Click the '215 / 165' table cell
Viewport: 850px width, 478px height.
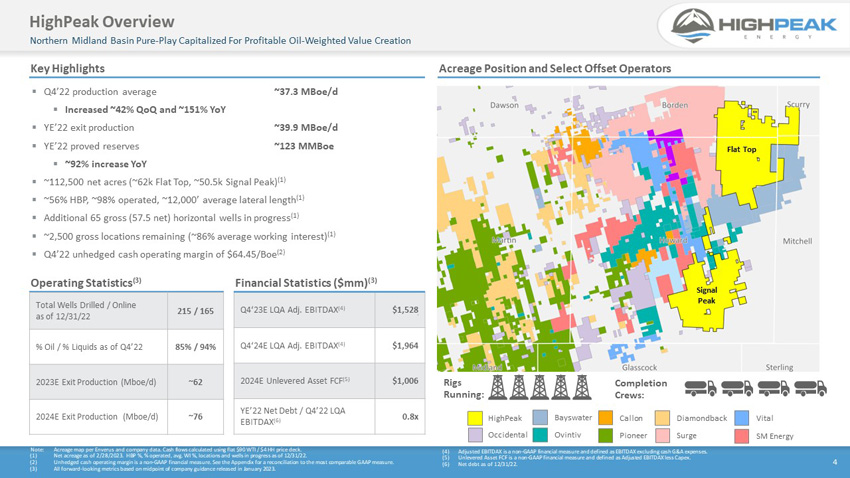pos(195,311)
